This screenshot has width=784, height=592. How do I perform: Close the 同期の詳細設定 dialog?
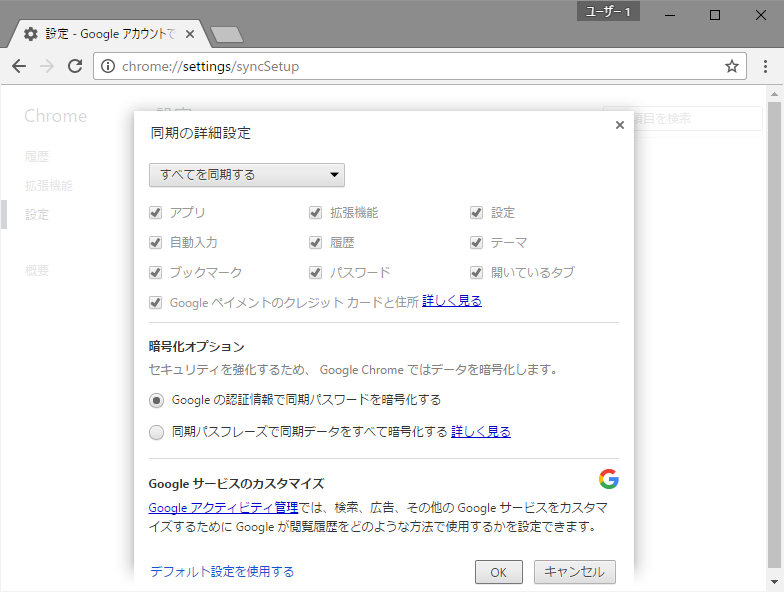click(620, 125)
